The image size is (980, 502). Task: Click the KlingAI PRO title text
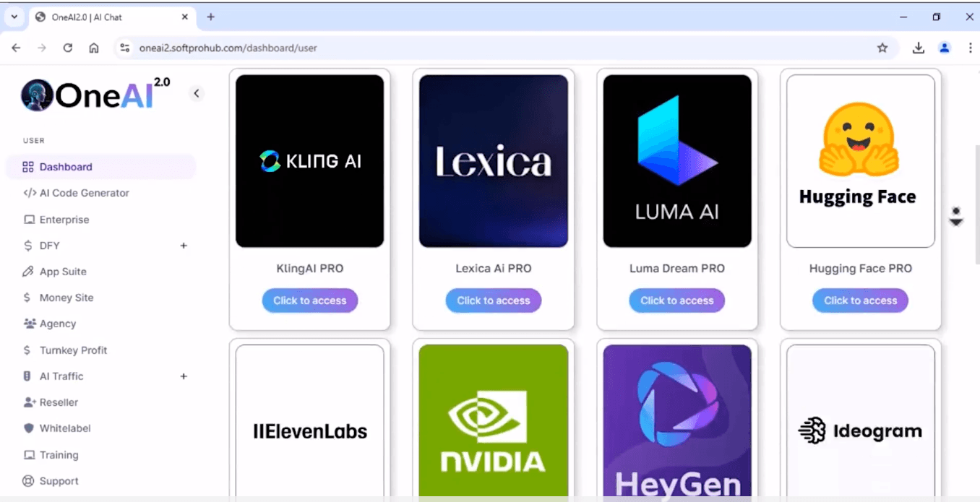[x=310, y=269]
